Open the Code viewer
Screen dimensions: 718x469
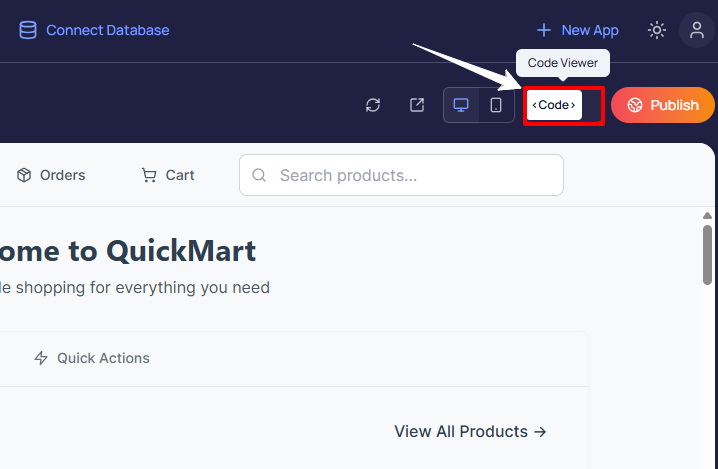(554, 105)
